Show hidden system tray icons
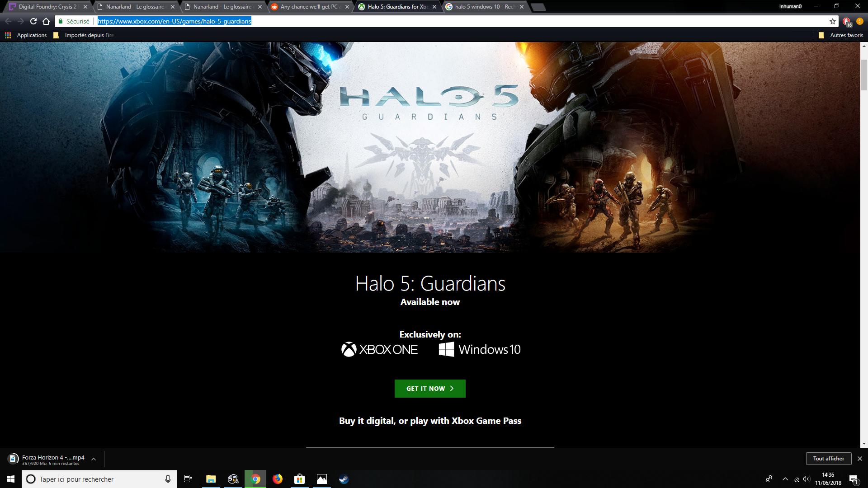Viewport: 868px width, 488px height. pos(785,479)
